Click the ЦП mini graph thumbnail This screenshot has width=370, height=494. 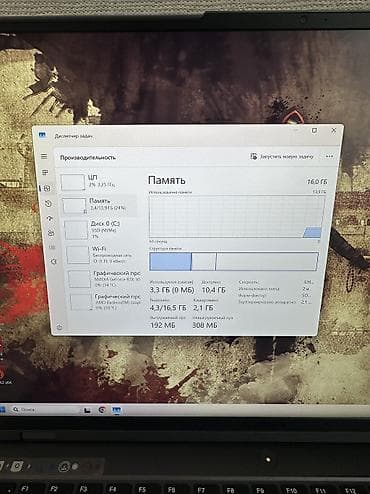pos(73,182)
